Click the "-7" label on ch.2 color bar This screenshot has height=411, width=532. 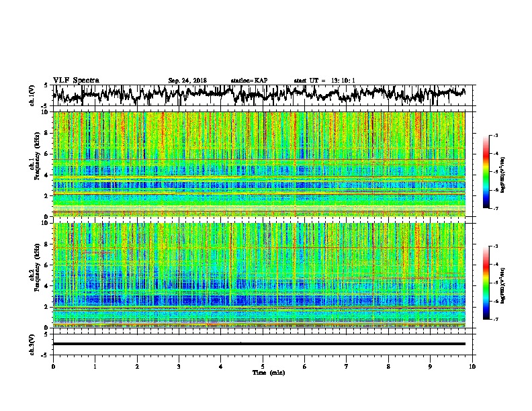495,320
